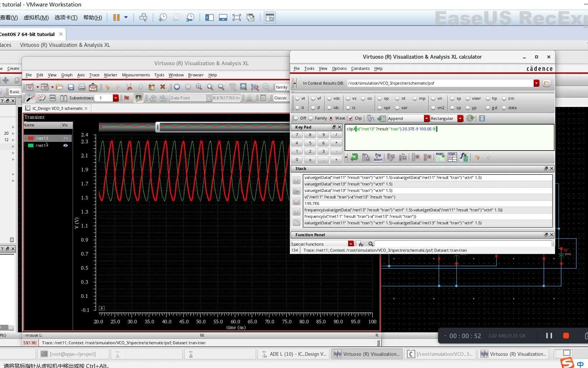Image resolution: width=588 pixels, height=368 pixels.
Task: Toggle visibility eye for /net13 trace
Action: (65, 138)
